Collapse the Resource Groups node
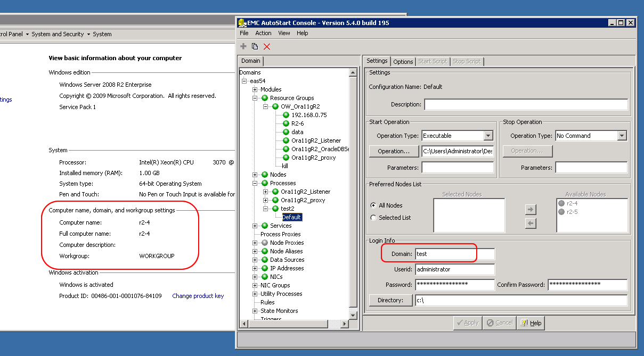The height and width of the screenshot is (356, 644). [x=255, y=98]
